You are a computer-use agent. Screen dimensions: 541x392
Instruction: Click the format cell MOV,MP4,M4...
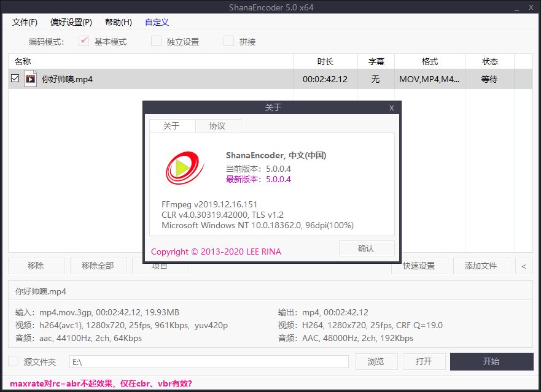(x=430, y=79)
